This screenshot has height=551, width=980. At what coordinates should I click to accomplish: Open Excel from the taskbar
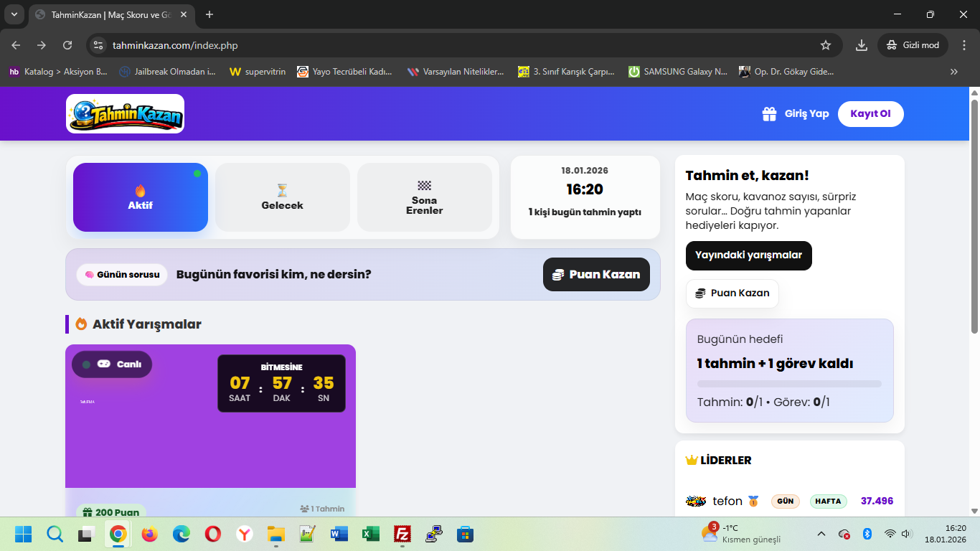371,534
